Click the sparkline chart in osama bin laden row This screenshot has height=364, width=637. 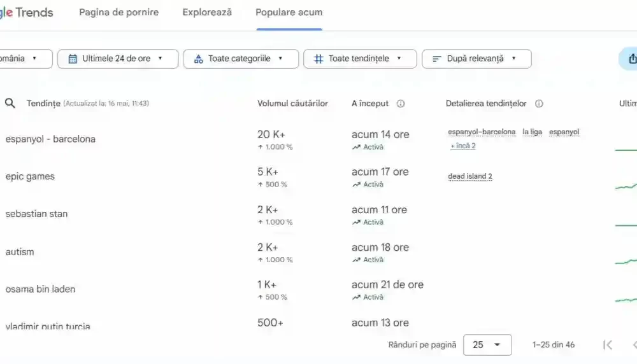click(626, 300)
